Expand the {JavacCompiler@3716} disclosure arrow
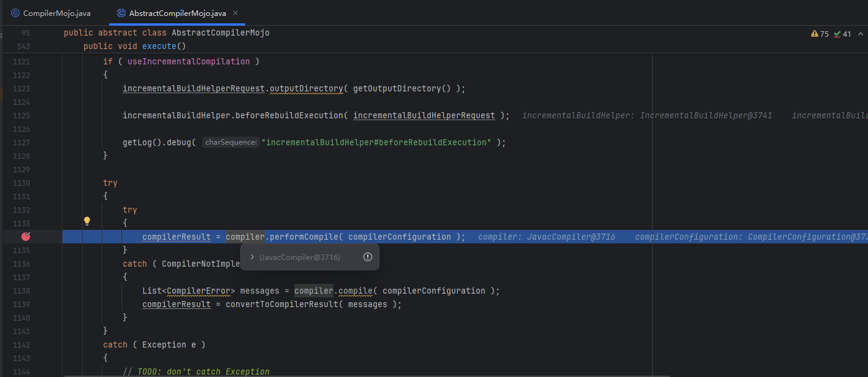The width and height of the screenshot is (868, 377). click(x=251, y=257)
